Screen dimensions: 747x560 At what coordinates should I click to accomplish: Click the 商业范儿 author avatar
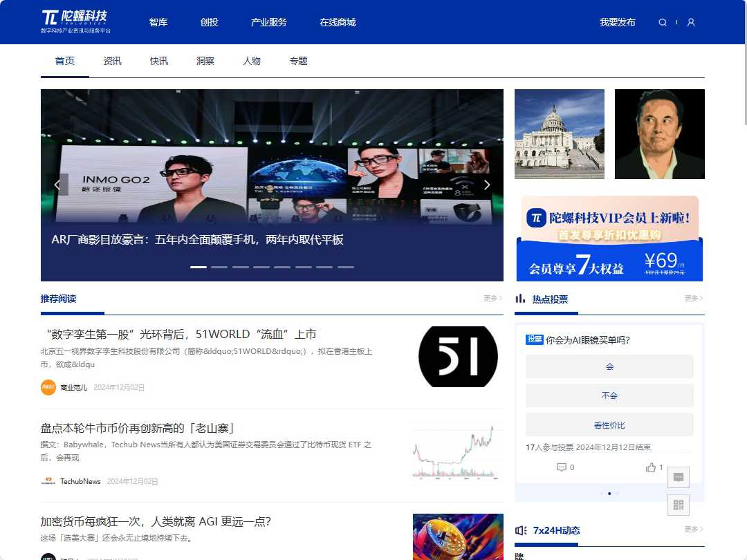[48, 387]
